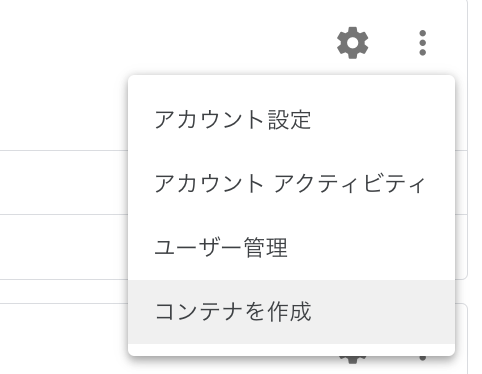The height and width of the screenshot is (374, 482).
Task: Choose アカウント アクティビティ menu entry
Action: (291, 184)
